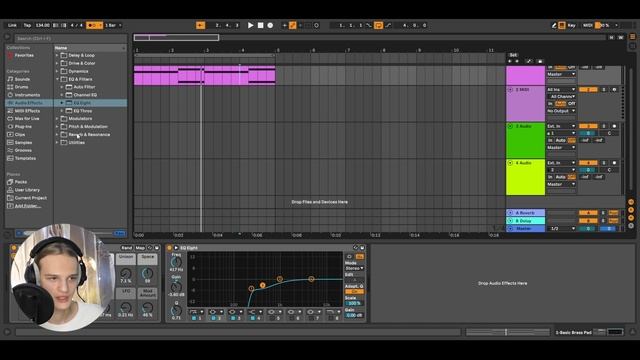Toggle Draw Mode pencil icon
The width and height of the screenshot is (640, 360).
(554, 25)
